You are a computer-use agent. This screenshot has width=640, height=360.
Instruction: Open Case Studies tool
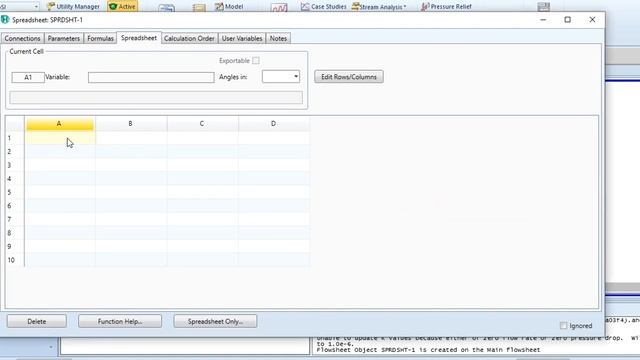coord(324,7)
